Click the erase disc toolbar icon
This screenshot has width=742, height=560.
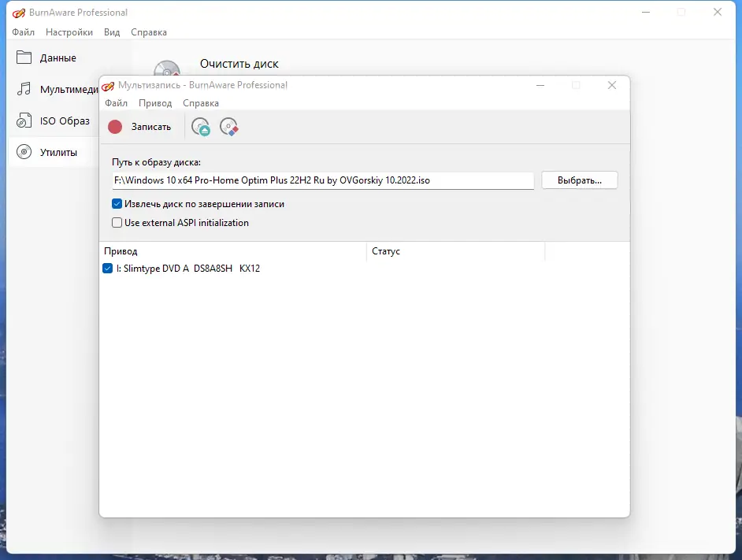[229, 127]
